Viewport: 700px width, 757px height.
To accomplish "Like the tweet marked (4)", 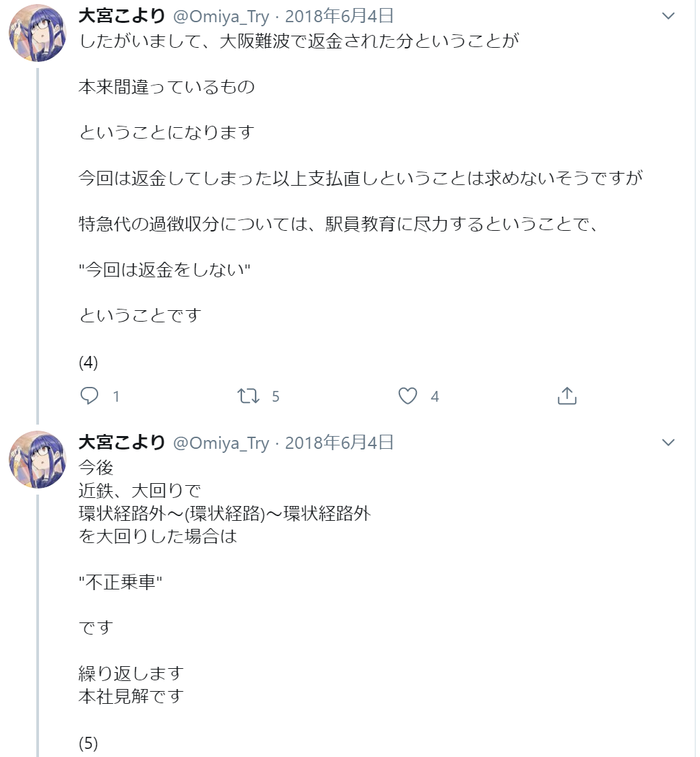I will (x=407, y=396).
